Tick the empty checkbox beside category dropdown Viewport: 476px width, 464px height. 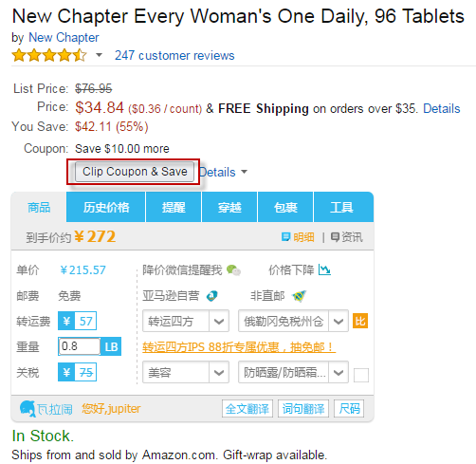pos(361,376)
